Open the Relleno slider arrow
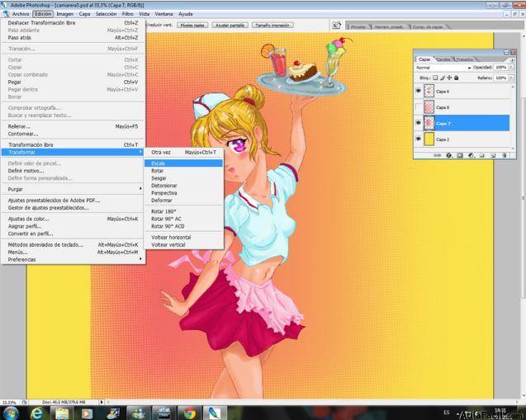Viewport: 526px width, 420px height. pyautogui.click(x=511, y=78)
